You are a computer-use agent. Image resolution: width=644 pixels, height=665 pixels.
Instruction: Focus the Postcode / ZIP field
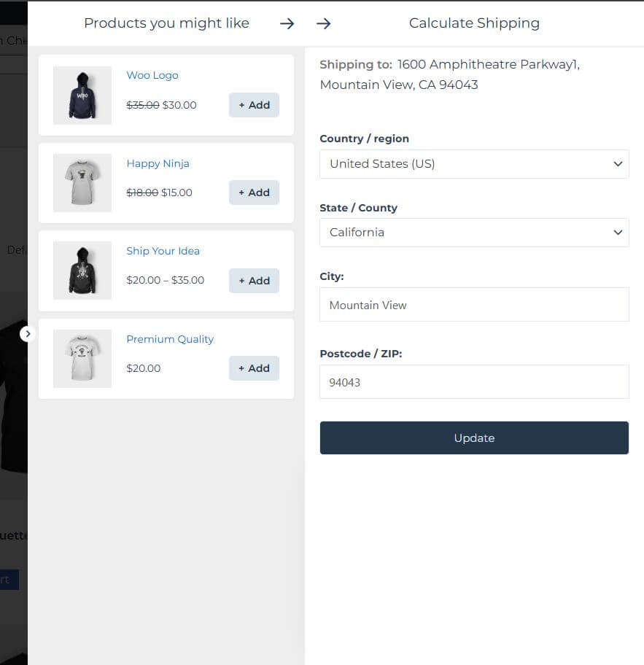(x=474, y=381)
